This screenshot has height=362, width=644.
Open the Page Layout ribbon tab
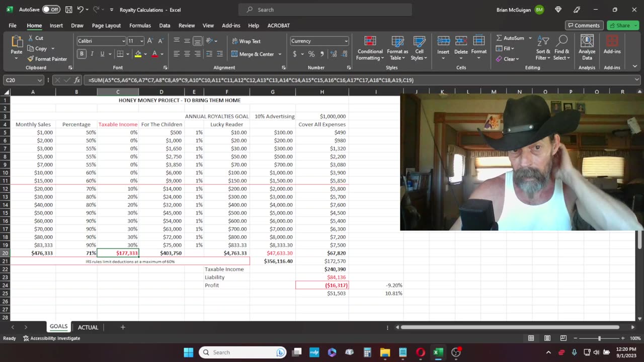coord(106,26)
